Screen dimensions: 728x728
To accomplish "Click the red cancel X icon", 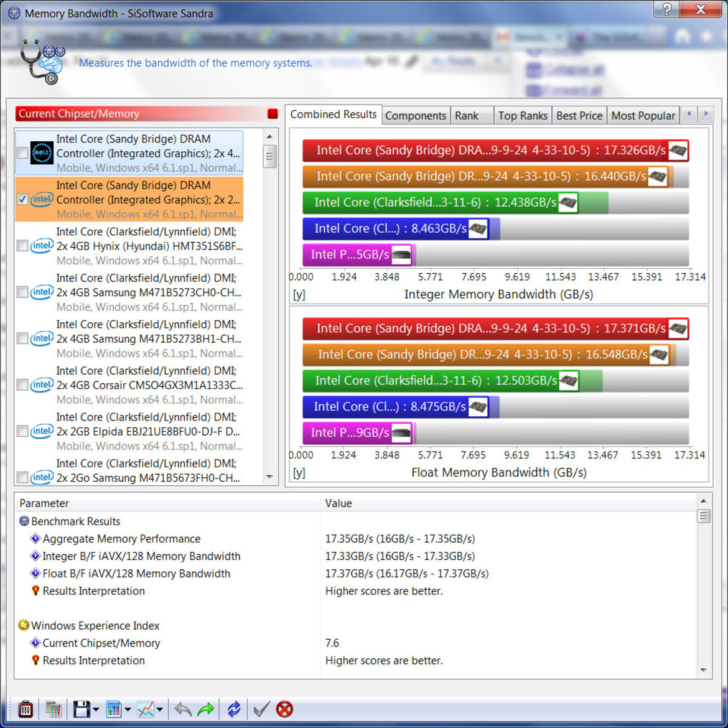I will pyautogui.click(x=284, y=709).
